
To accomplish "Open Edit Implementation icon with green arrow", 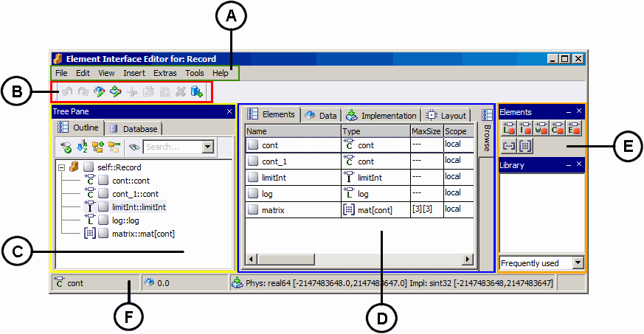I will pos(116,91).
